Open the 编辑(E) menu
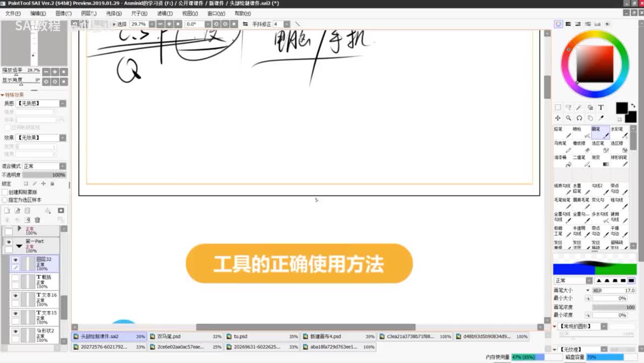 (x=38, y=13)
